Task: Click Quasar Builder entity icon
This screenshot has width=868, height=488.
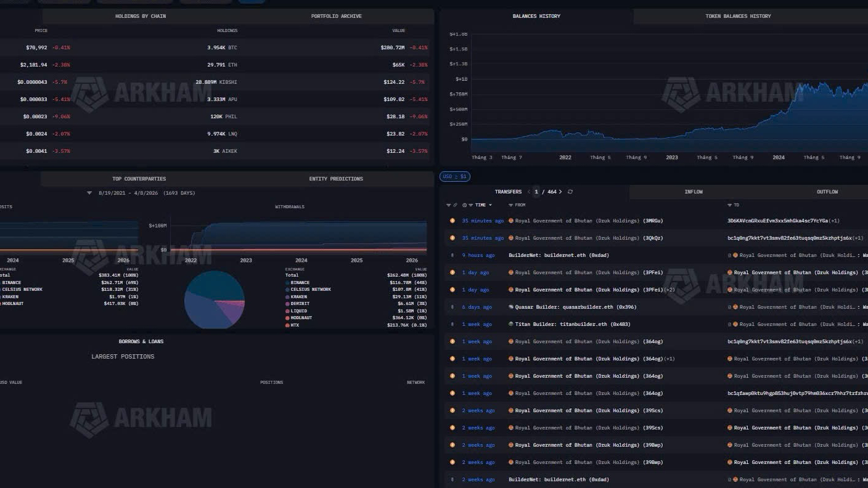Action: [x=511, y=307]
